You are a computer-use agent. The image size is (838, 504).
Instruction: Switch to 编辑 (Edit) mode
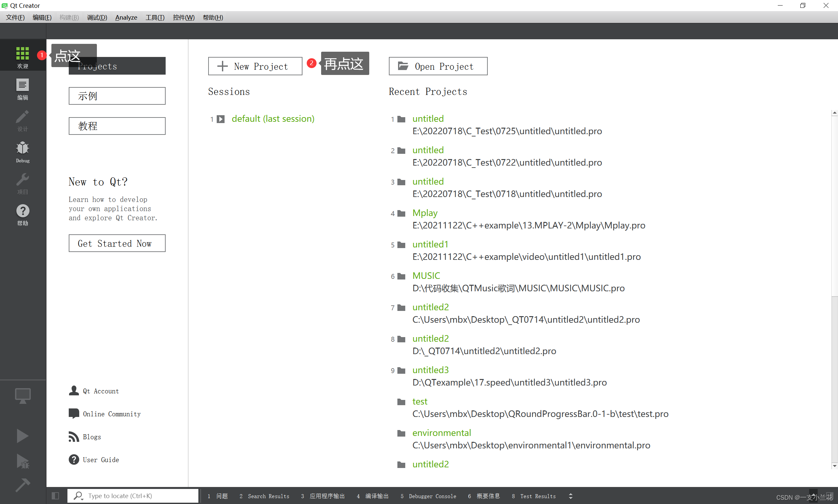point(23,89)
